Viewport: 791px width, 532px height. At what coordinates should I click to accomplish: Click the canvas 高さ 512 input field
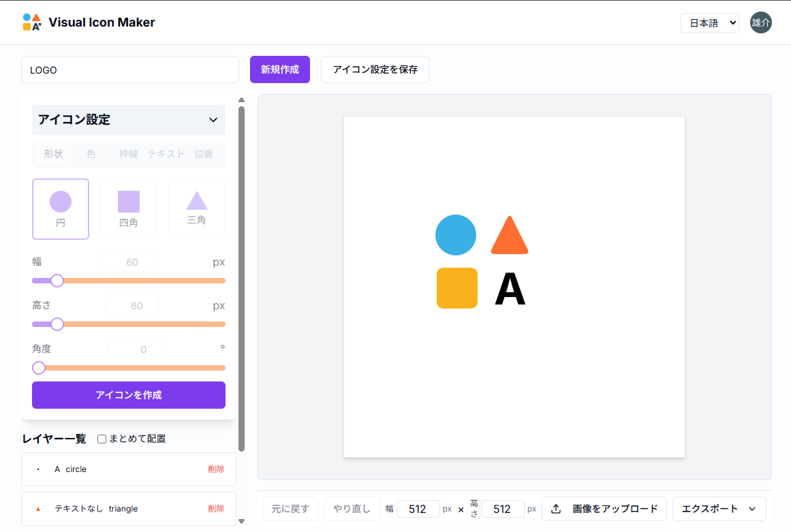pyautogui.click(x=502, y=509)
